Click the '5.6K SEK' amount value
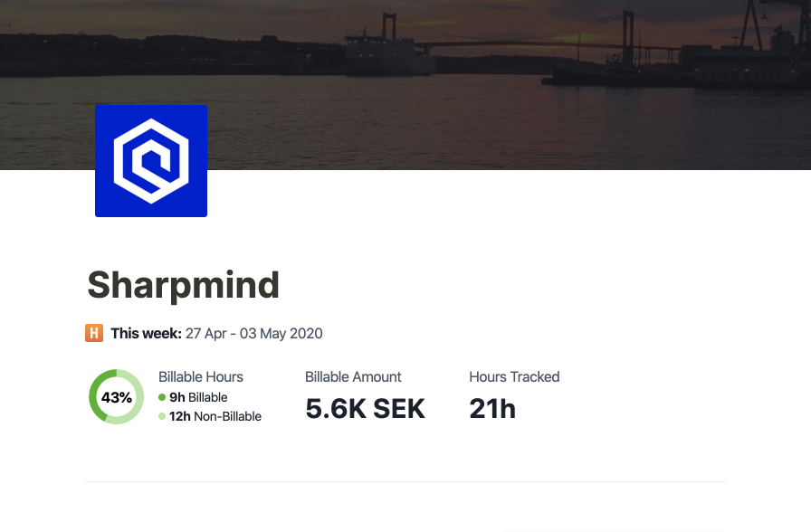Screen dimensions: 811x532 coord(365,408)
